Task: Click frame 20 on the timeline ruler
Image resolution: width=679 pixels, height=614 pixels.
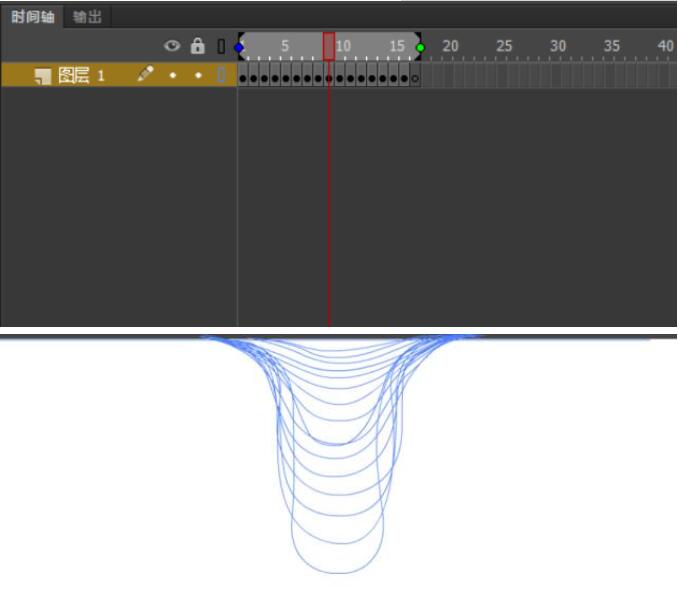Action: pos(450,46)
